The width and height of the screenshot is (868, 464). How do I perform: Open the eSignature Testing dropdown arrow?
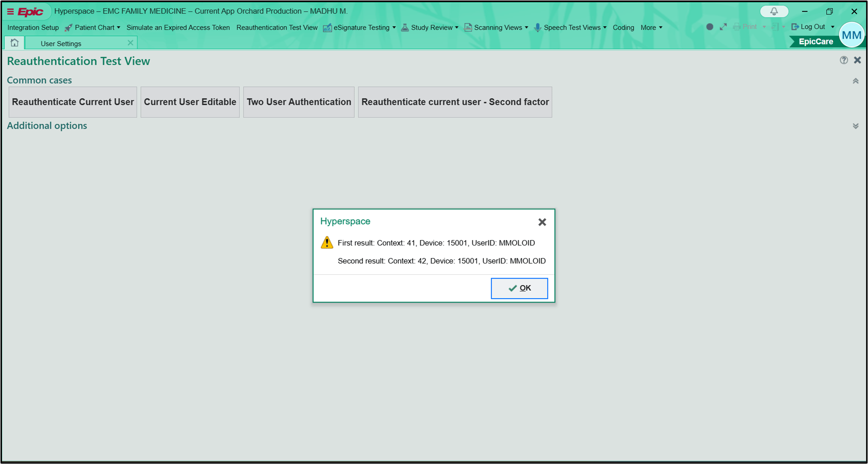click(394, 28)
